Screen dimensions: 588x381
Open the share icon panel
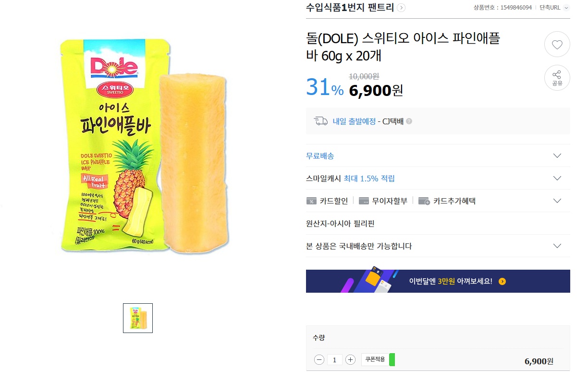tap(557, 78)
